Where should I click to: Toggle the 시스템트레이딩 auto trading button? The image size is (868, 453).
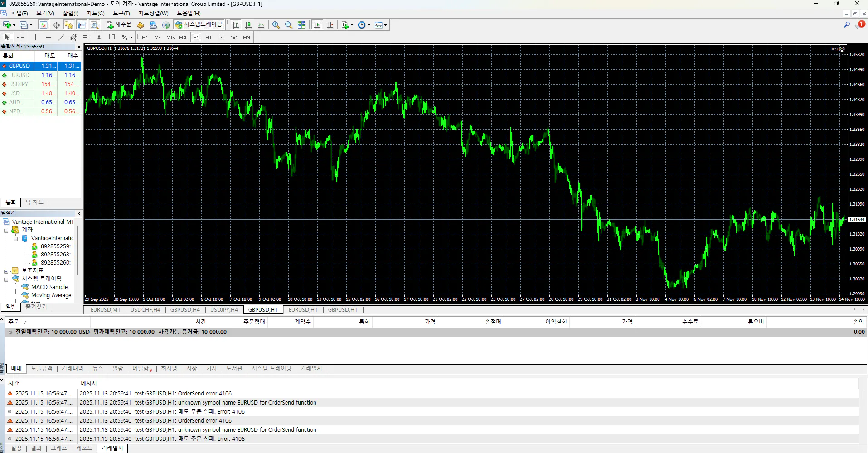[x=199, y=24]
